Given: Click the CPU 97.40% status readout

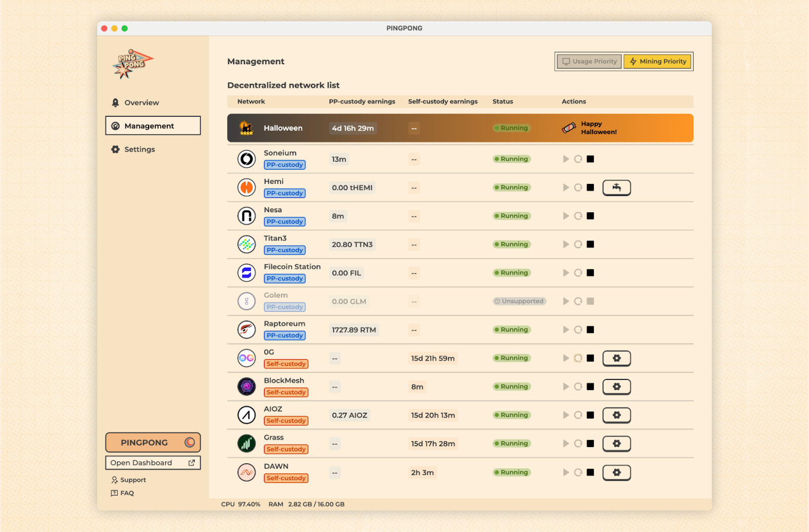Looking at the screenshot, I should [241, 504].
